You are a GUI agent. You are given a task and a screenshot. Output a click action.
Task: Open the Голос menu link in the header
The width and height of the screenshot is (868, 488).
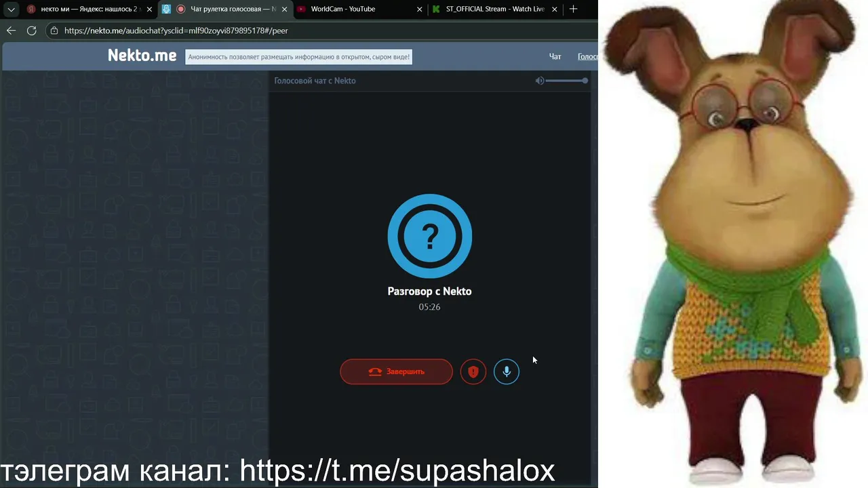click(x=587, y=56)
